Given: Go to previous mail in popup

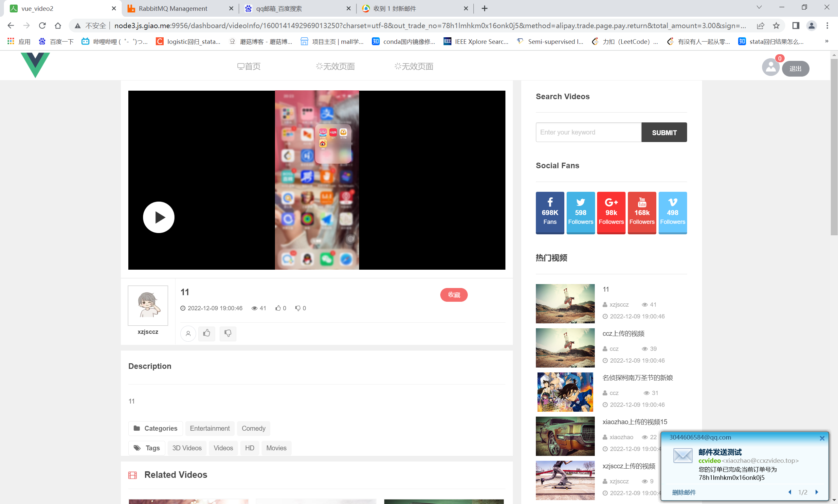Looking at the screenshot, I should (x=790, y=492).
